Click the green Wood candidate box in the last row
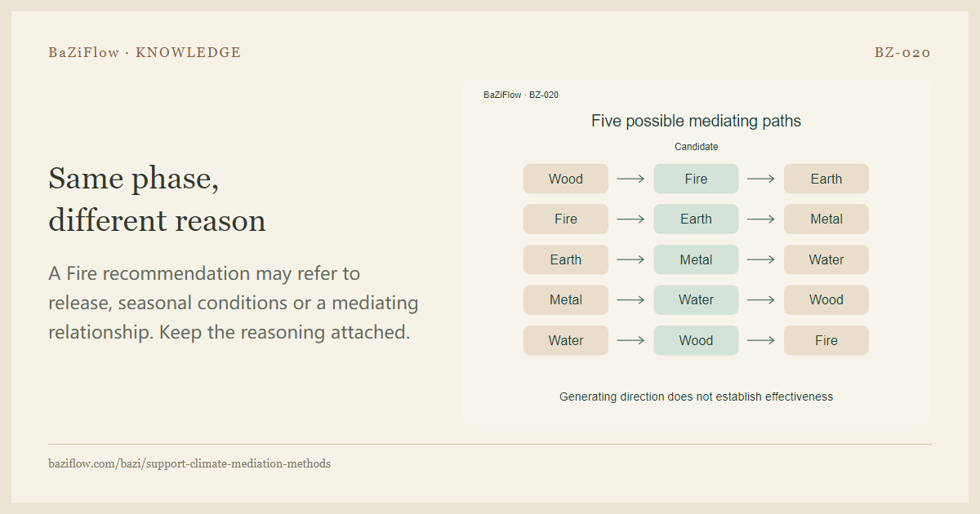 click(x=696, y=340)
